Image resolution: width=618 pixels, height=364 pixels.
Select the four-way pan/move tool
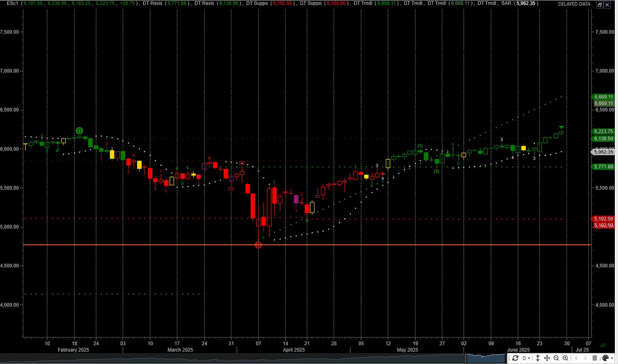[547, 358]
